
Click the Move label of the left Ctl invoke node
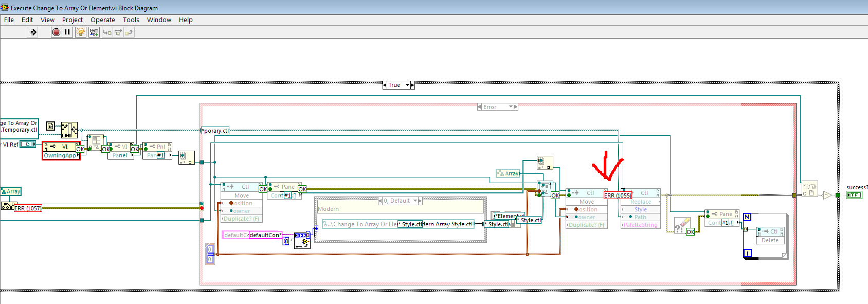(242, 195)
